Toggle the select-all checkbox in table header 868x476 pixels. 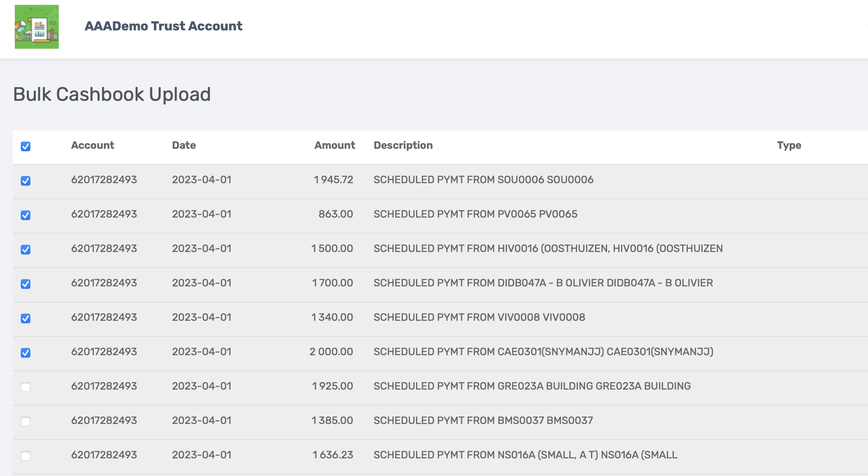pos(26,146)
